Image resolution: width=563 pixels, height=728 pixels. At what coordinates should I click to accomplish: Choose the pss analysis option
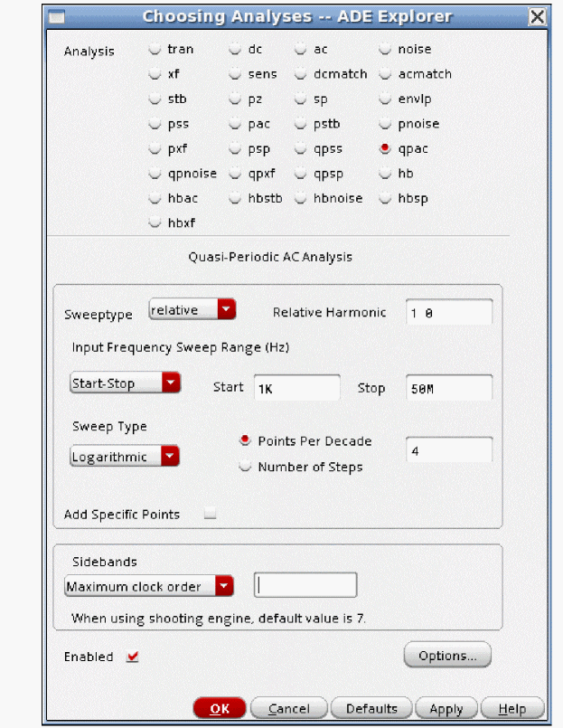click(155, 124)
